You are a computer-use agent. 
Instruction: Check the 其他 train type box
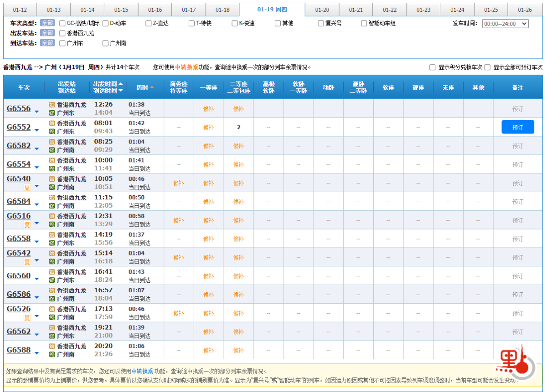tap(278, 23)
